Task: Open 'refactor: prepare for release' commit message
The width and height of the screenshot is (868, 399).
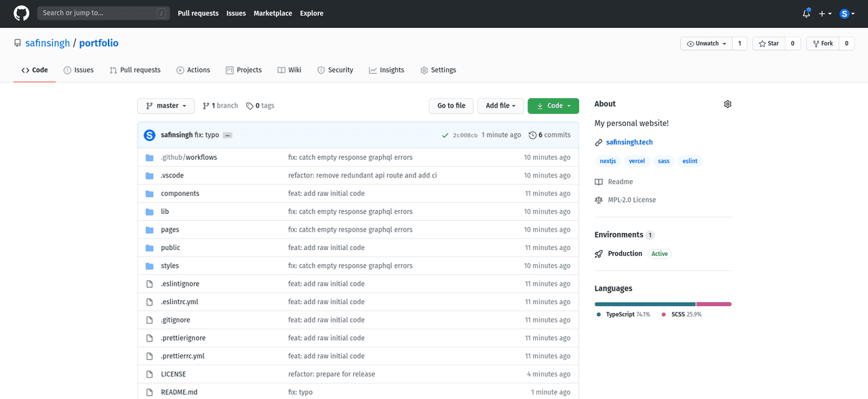Action: pos(332,374)
